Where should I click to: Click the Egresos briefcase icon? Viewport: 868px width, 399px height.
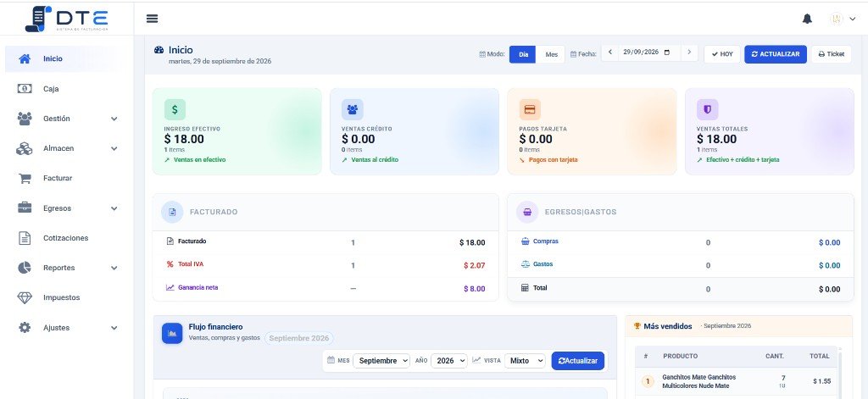pos(25,208)
